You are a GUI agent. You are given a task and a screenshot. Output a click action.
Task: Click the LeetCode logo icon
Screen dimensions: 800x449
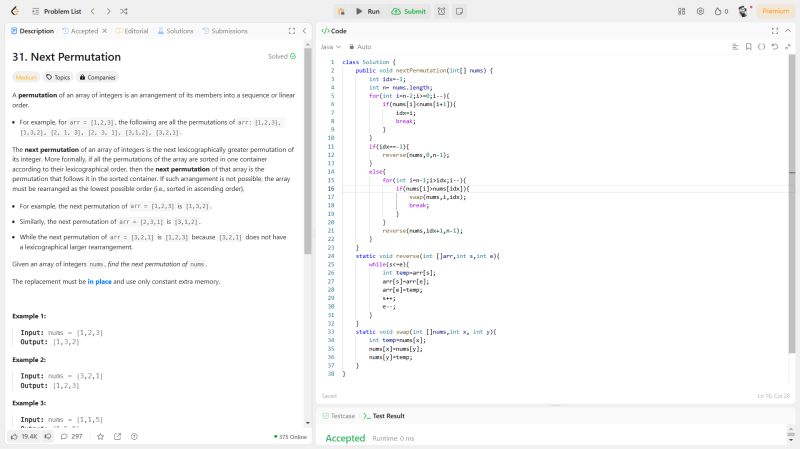(x=15, y=11)
